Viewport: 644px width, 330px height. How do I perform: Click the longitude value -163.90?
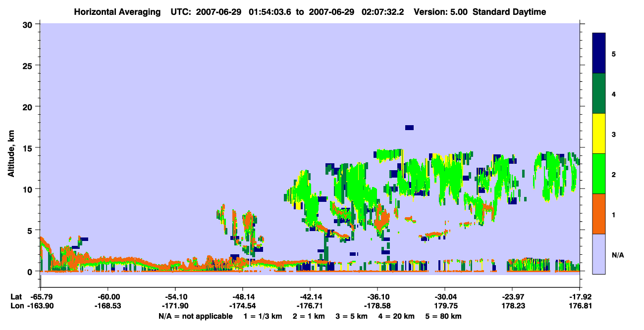click(x=40, y=306)
